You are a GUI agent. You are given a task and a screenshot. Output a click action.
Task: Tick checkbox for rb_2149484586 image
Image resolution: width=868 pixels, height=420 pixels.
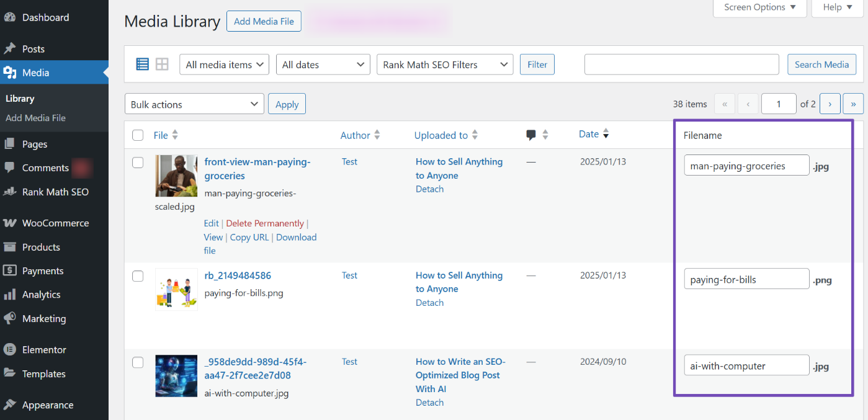click(138, 276)
